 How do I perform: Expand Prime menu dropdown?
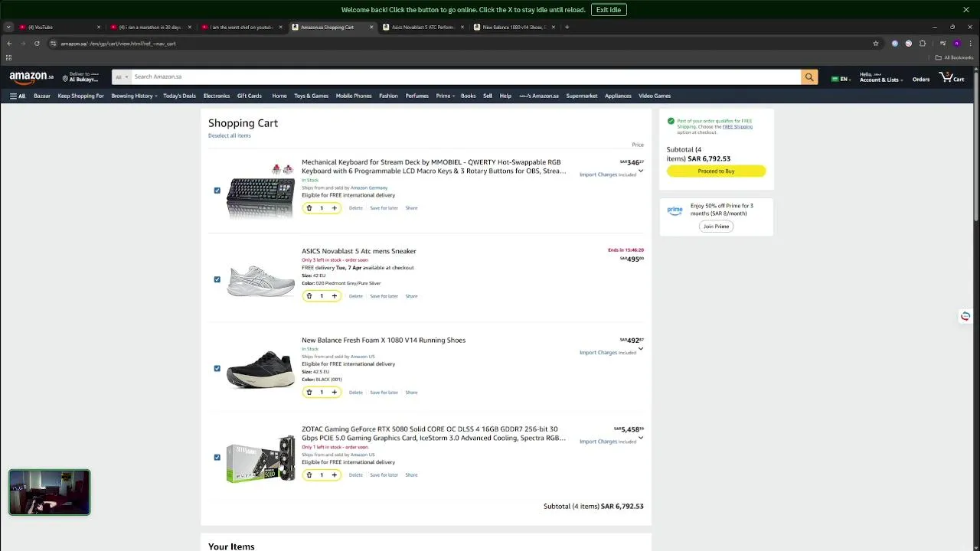coord(446,96)
